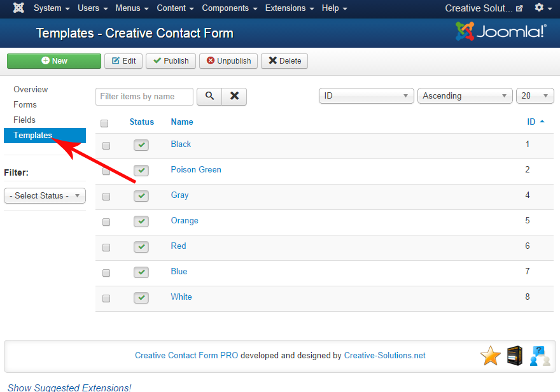Sort the table by ID column
Image resolution: width=560 pixels, height=392 pixels.
pos(535,122)
